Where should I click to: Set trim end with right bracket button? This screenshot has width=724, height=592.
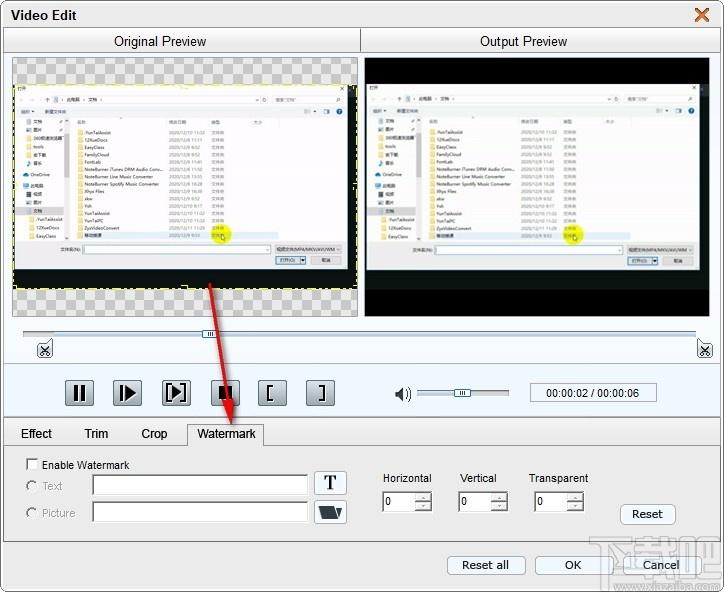tap(320, 393)
